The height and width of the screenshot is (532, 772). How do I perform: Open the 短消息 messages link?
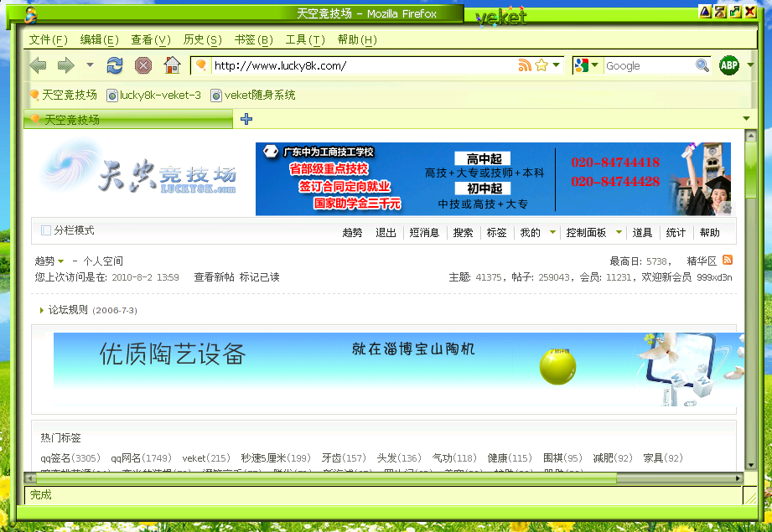pos(424,233)
